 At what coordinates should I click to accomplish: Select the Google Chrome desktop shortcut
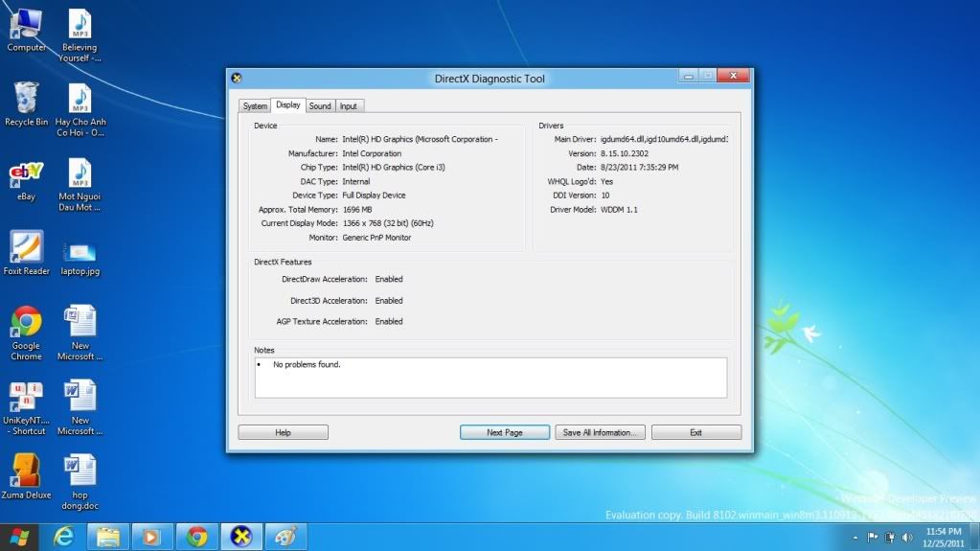(x=26, y=333)
